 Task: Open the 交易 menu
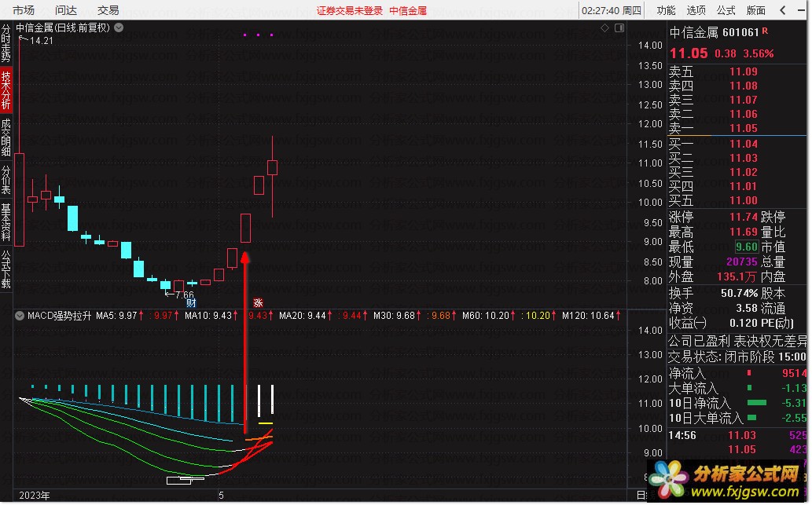(x=108, y=10)
